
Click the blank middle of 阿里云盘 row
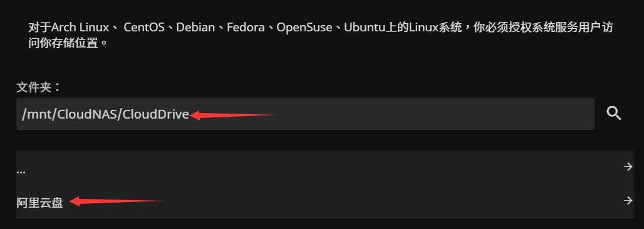pos(370,201)
